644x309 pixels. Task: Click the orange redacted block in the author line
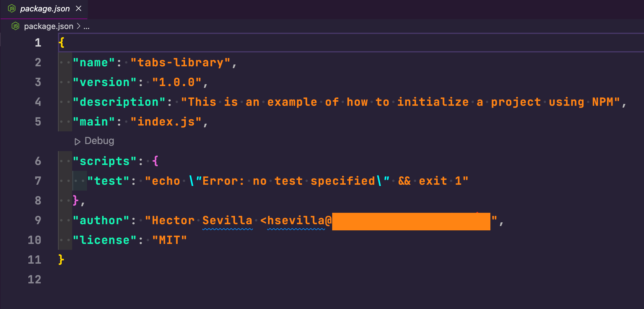click(411, 221)
